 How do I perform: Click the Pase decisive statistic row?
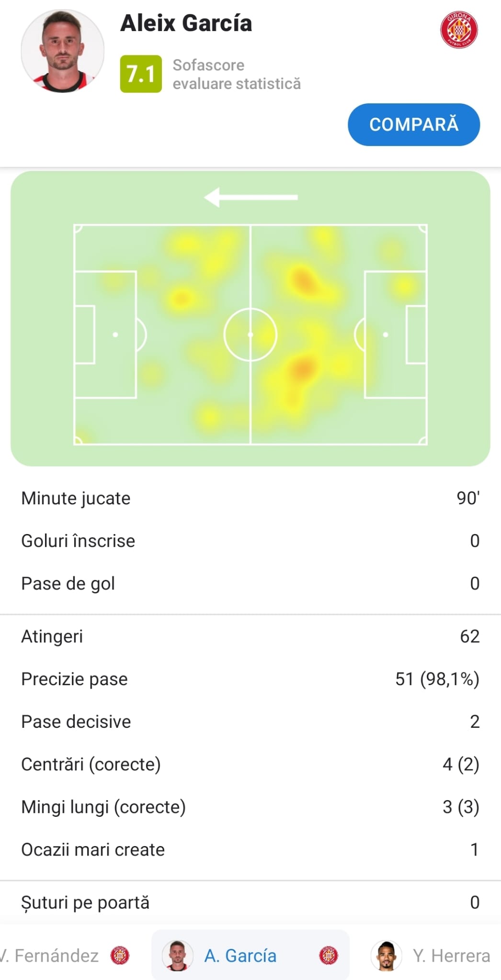tap(250, 722)
